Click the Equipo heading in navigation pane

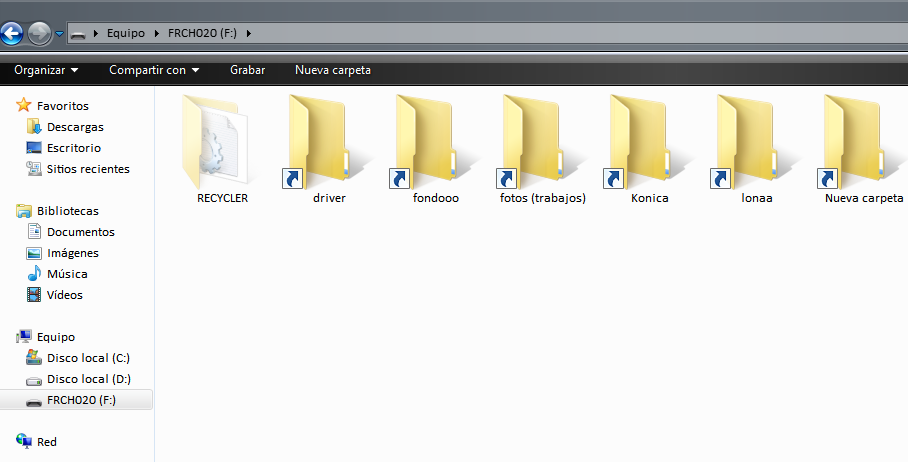point(56,337)
